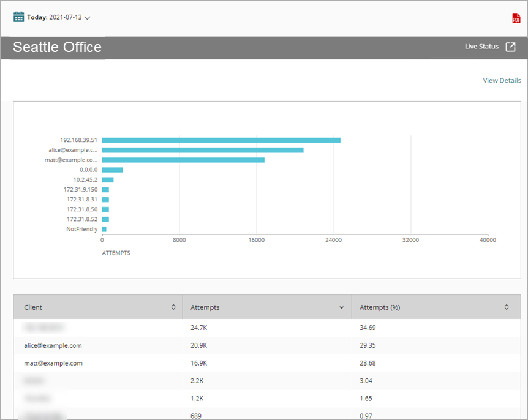This screenshot has width=528, height=420.
Task: Select the bar for matt@example.co...
Action: pyautogui.click(x=184, y=159)
